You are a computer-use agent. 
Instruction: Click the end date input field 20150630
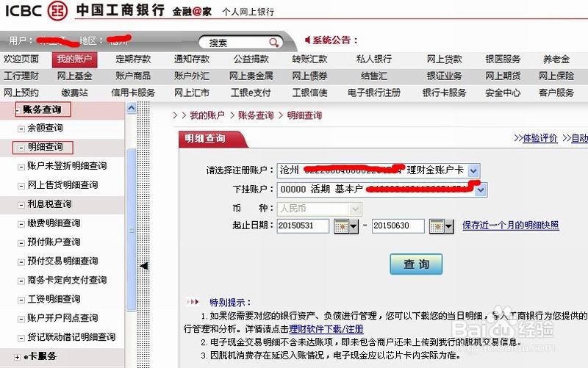coord(398,226)
